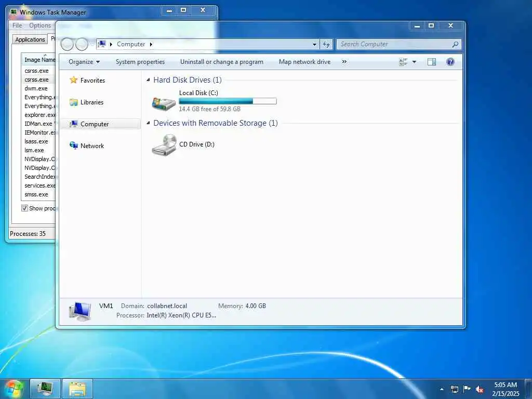This screenshot has height=399, width=532.
Task: Open the view options dropdown arrow
Action: tap(414, 62)
